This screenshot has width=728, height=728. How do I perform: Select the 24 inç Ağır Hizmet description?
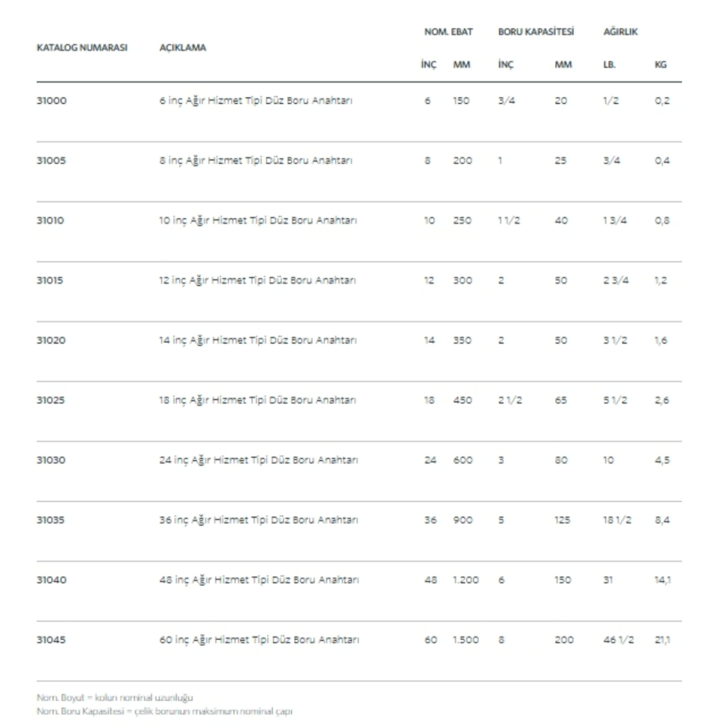[259, 460]
